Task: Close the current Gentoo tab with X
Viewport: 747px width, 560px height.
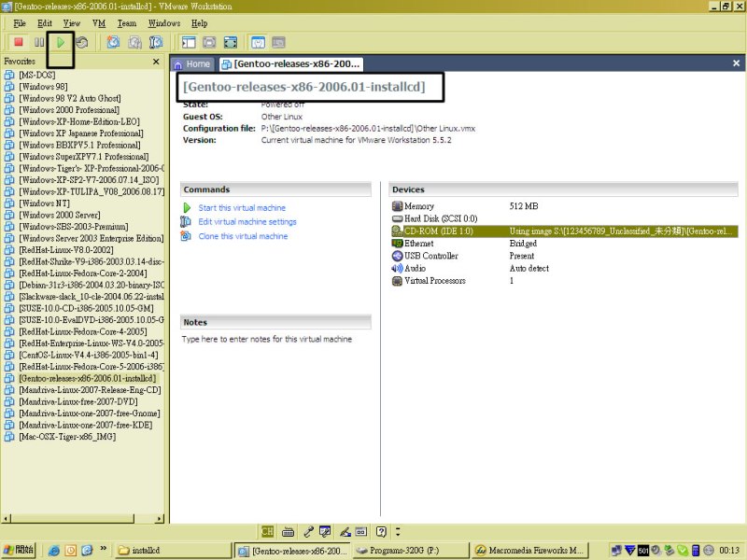Action: tap(736, 63)
